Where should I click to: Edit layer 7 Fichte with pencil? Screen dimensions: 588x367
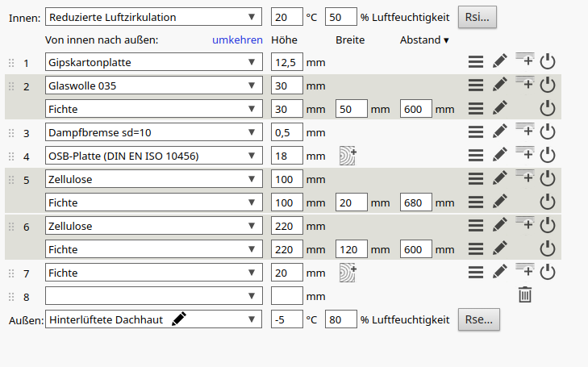[500, 271]
